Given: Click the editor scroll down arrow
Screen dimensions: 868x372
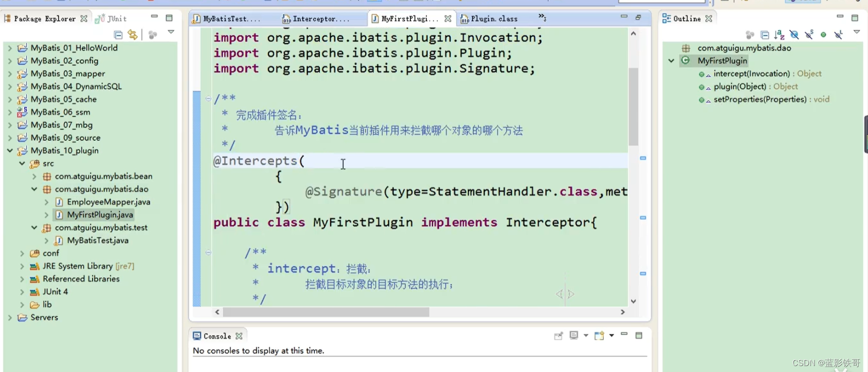Looking at the screenshot, I should (x=633, y=301).
